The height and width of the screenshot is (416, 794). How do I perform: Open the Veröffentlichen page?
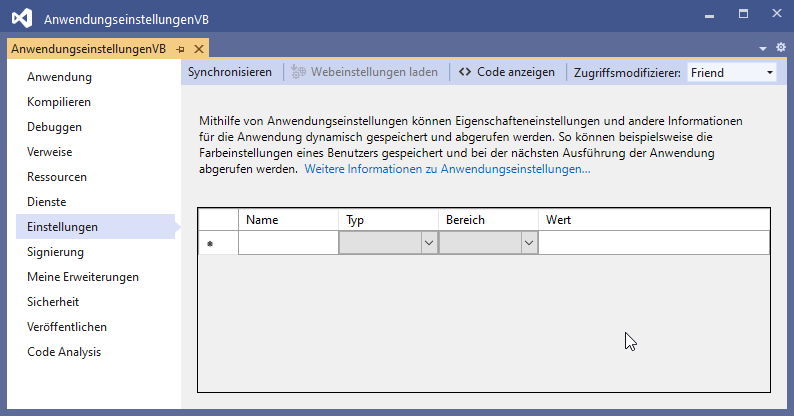pos(67,327)
